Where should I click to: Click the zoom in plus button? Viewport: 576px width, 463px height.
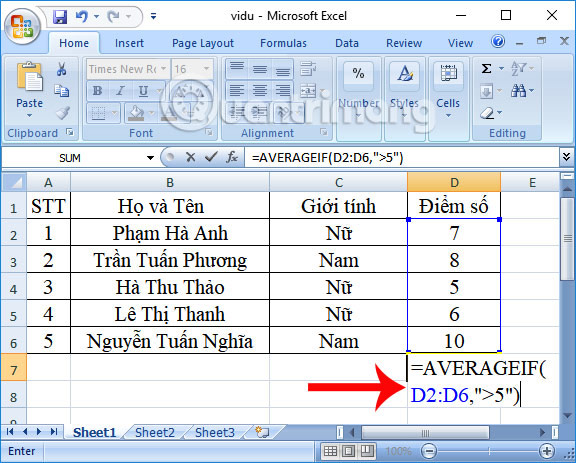546,451
